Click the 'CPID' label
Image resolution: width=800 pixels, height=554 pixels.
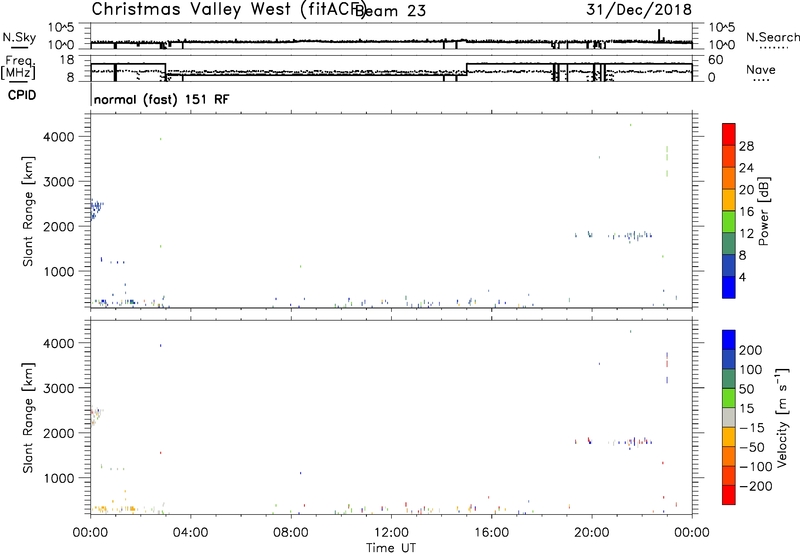click(x=22, y=95)
